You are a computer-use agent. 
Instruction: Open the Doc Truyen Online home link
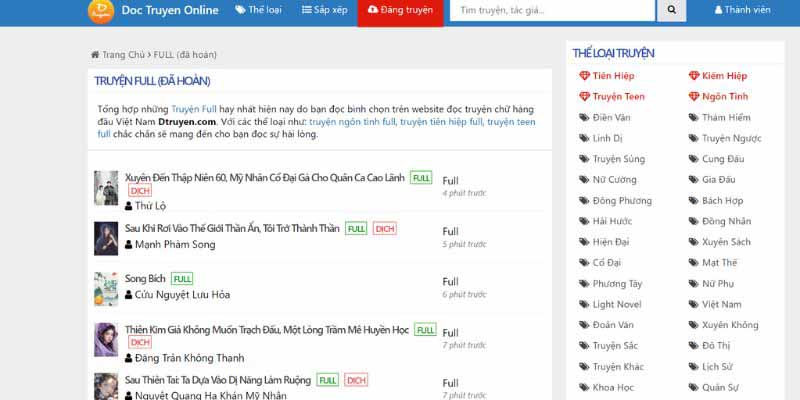(170, 10)
